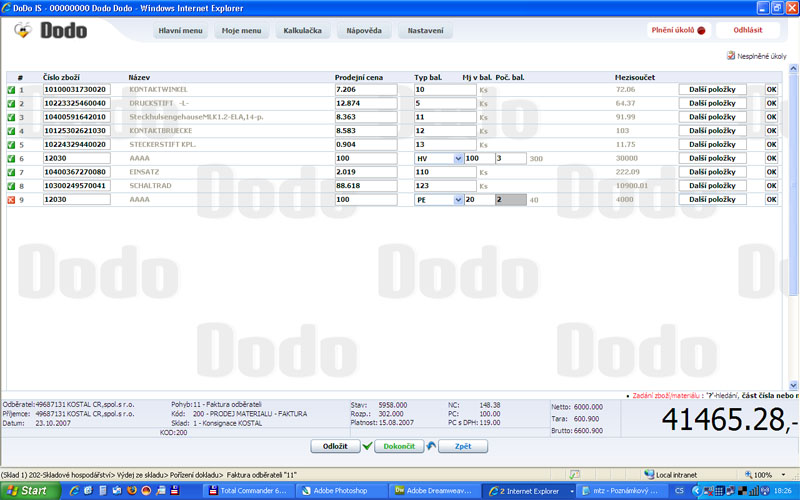Viewport: 800px width, 500px height.
Task: Click the vertical scrollbar up arrow
Action: (793, 68)
